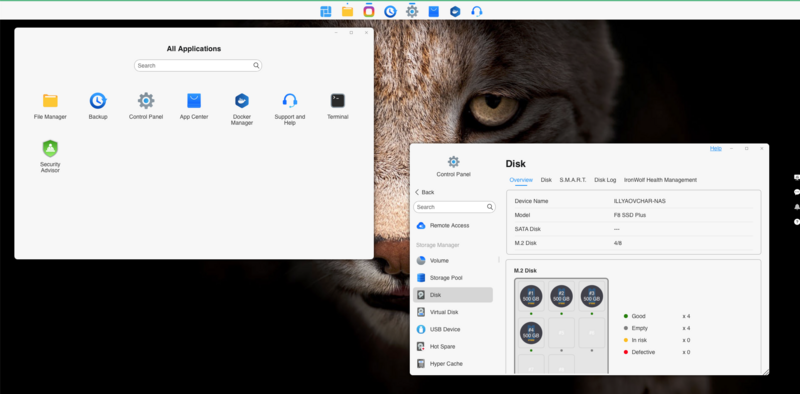800x394 pixels.
Task: Launch Docker Manager in All Applications
Action: tap(242, 109)
